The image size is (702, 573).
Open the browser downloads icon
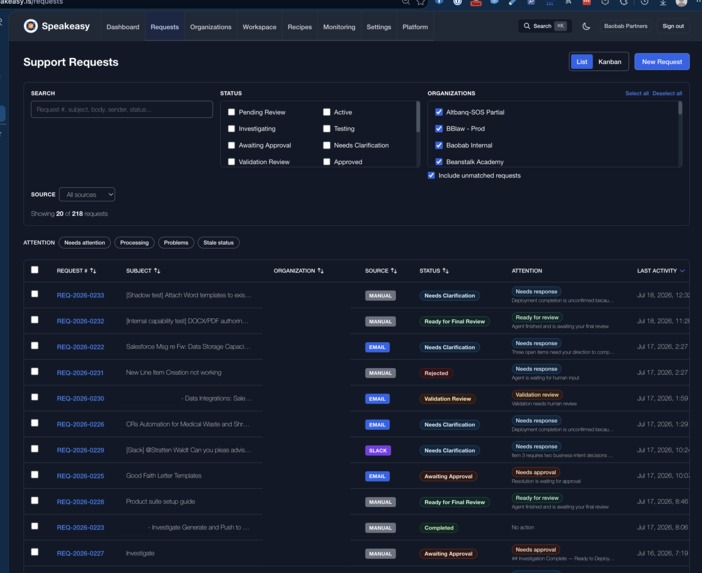663,2
